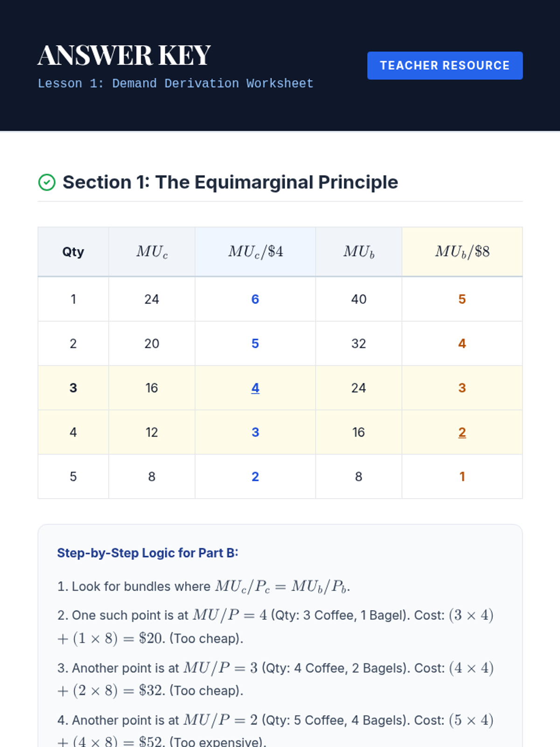
Task: Click the orange 5 in row 1
Action: coord(462,299)
